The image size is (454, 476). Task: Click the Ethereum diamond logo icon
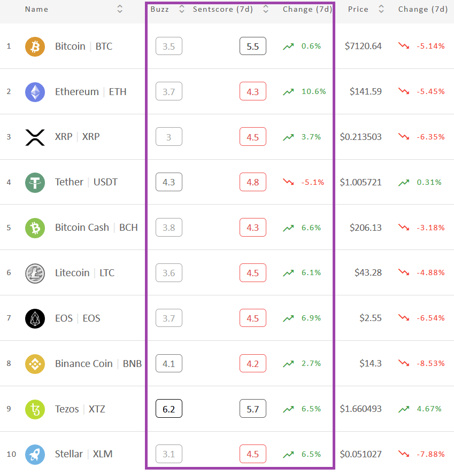pyautogui.click(x=35, y=92)
